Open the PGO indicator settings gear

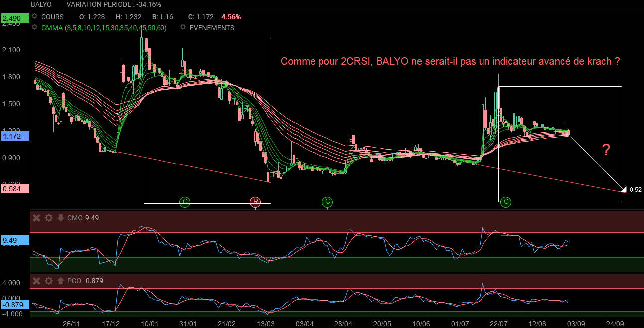(x=48, y=281)
